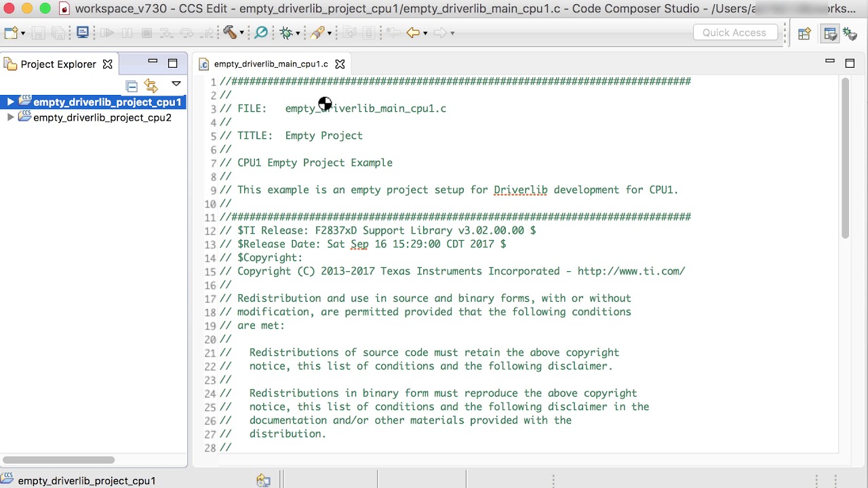This screenshot has height=488, width=868.
Task: Click the text 'TITLE: Empty Project' on line 5
Action: 300,136
